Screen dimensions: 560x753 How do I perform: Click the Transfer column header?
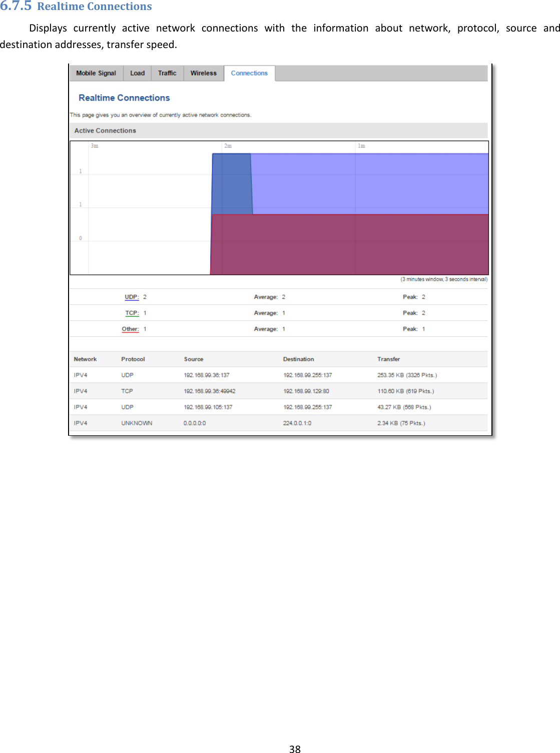pyautogui.click(x=388, y=359)
